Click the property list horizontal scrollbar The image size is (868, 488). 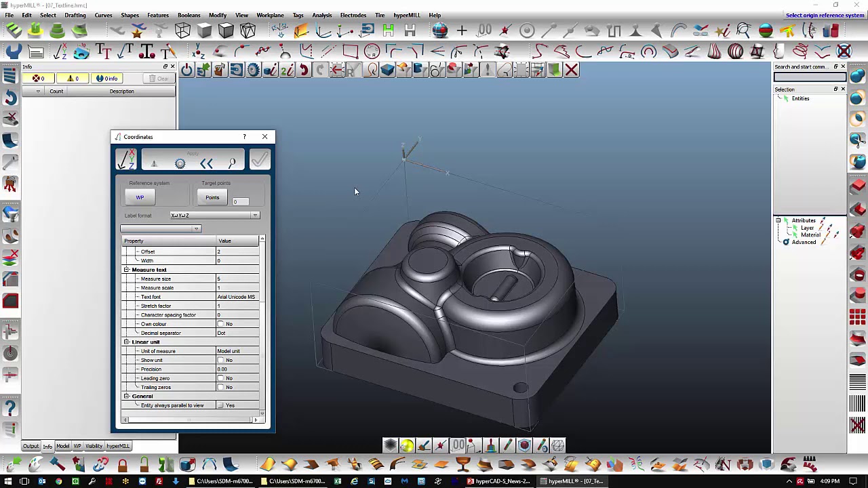[x=191, y=420]
